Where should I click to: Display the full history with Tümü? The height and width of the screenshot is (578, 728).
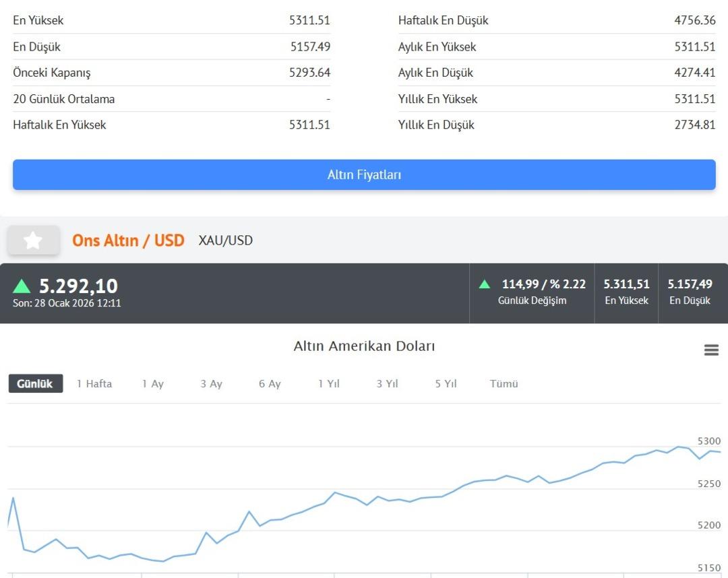coord(504,383)
